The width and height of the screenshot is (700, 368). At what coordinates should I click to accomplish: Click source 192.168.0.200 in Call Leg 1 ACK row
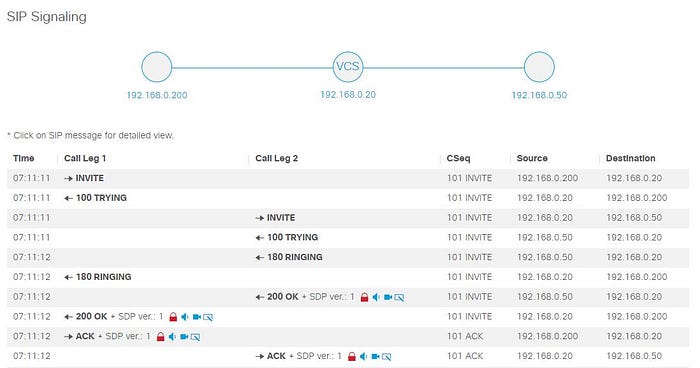[x=548, y=336]
